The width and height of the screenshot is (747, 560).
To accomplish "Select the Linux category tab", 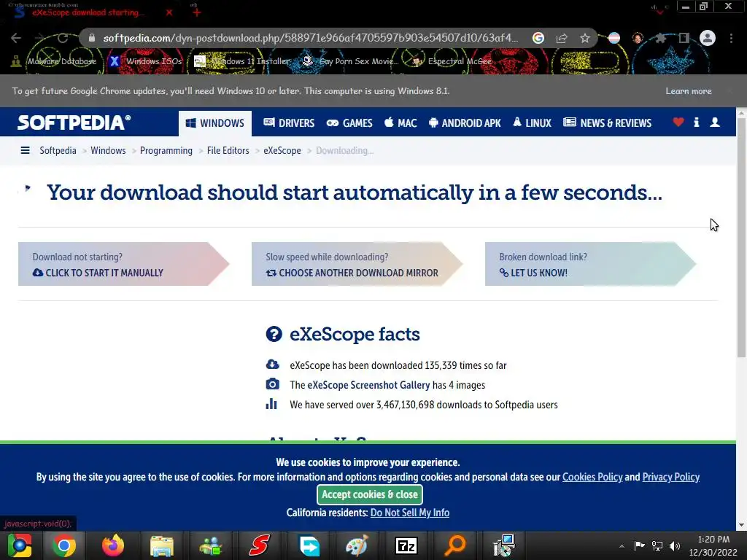I will (x=532, y=122).
